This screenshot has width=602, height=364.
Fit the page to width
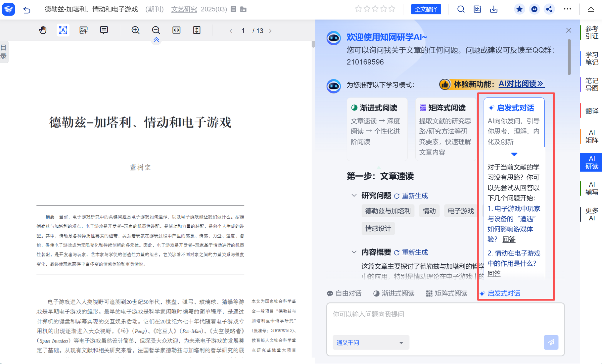pyautogui.click(x=176, y=30)
